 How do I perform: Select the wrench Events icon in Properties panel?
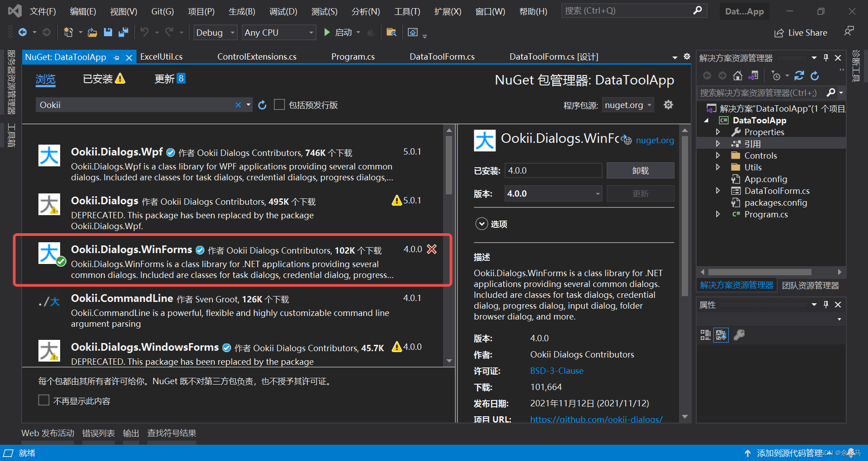pos(739,335)
